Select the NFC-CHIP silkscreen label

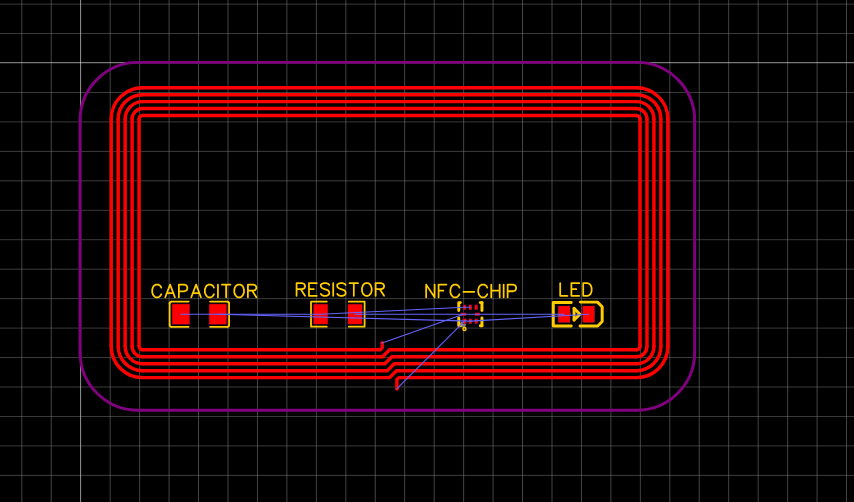click(x=471, y=291)
